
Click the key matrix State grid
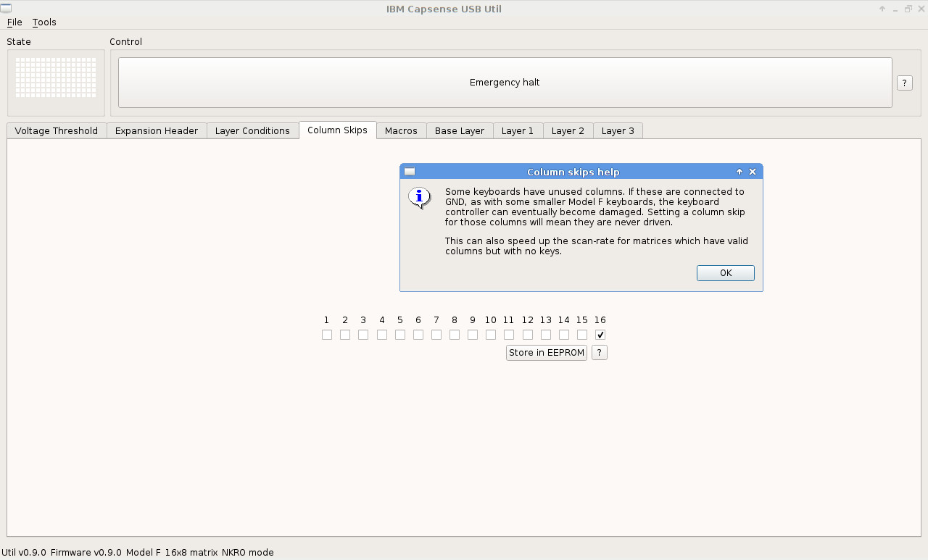pyautogui.click(x=56, y=78)
